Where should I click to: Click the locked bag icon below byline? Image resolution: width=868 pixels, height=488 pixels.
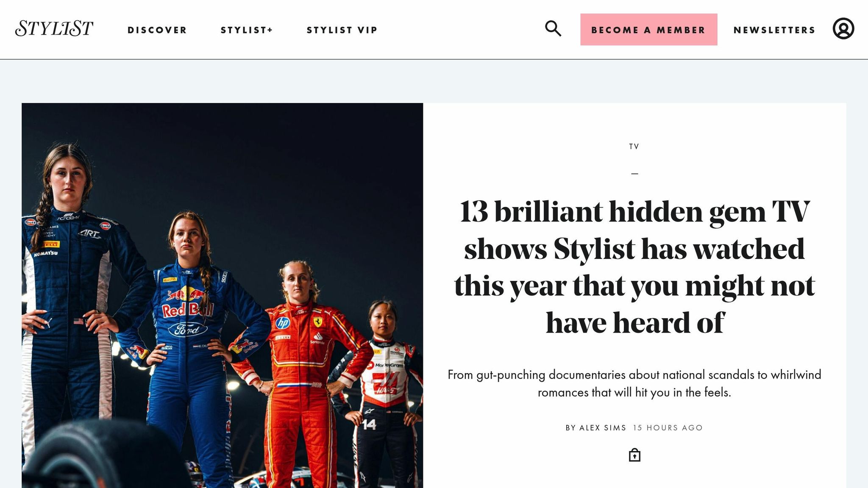(x=634, y=455)
